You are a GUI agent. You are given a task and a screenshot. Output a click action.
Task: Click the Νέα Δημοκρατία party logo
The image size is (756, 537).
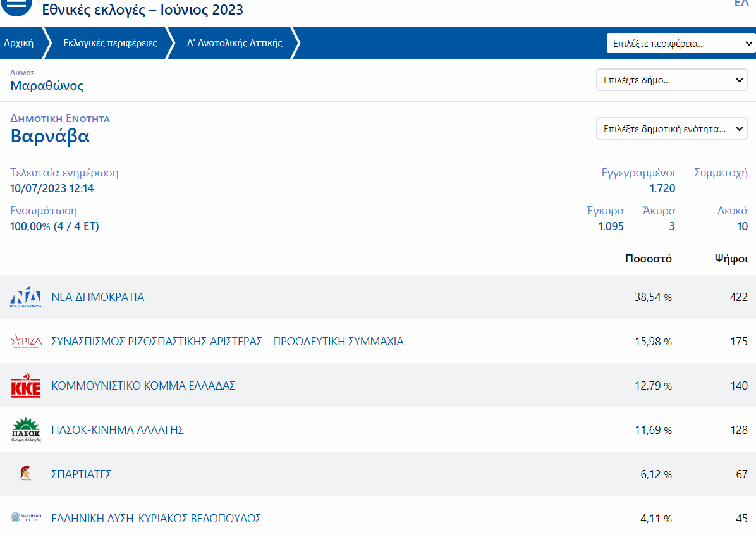(x=25, y=297)
